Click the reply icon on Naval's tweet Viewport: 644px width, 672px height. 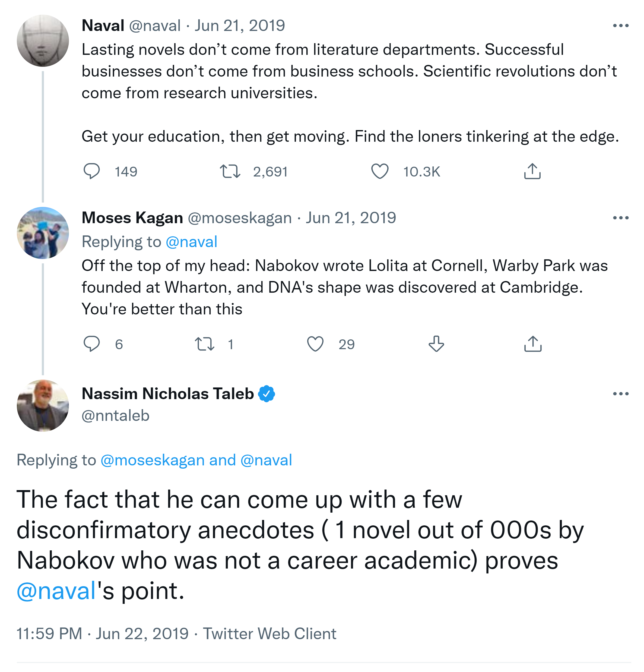point(91,171)
